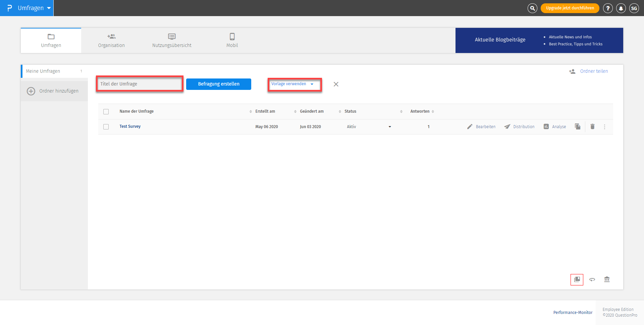Switch to the Mobil tab
Viewport: 644px width, 325px height.
tap(232, 41)
